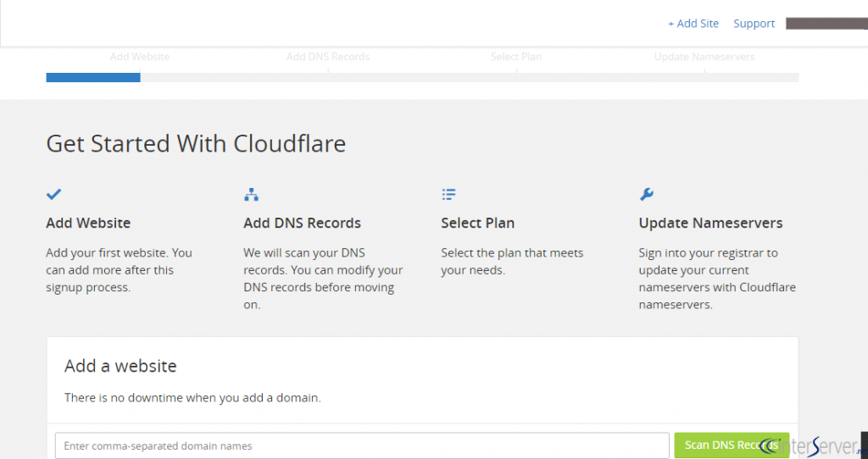Click the Select Plan section heading
Screen dimensions: 868x459
[x=478, y=223]
